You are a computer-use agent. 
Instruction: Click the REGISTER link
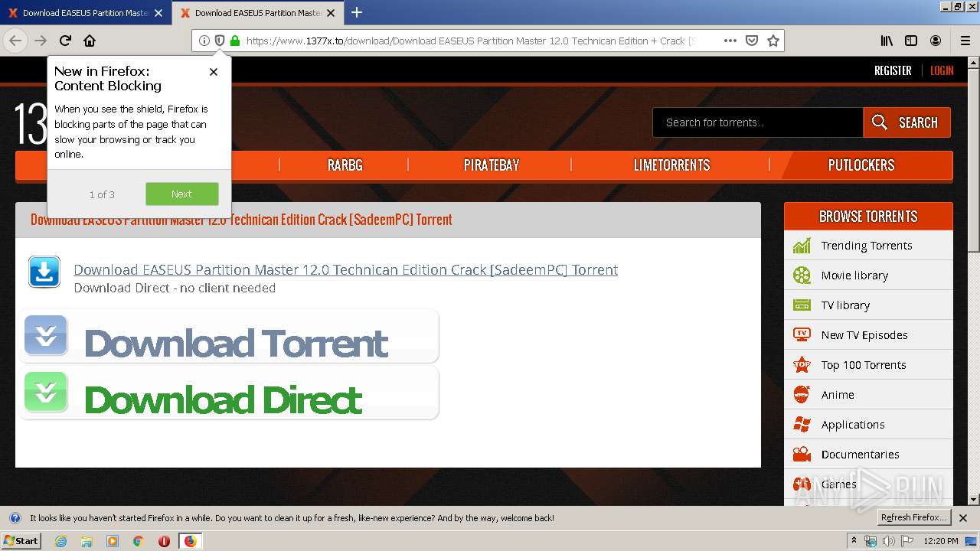point(893,70)
